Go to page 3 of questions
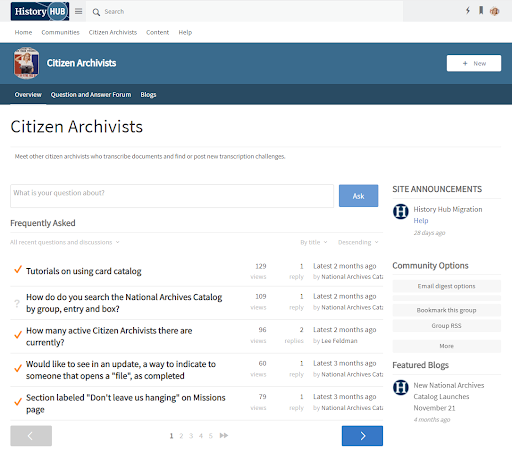 pyautogui.click(x=191, y=436)
